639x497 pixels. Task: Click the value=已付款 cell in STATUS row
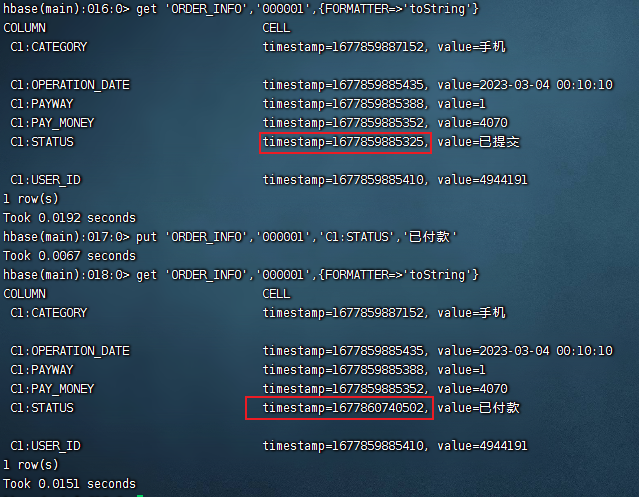pos(478,408)
